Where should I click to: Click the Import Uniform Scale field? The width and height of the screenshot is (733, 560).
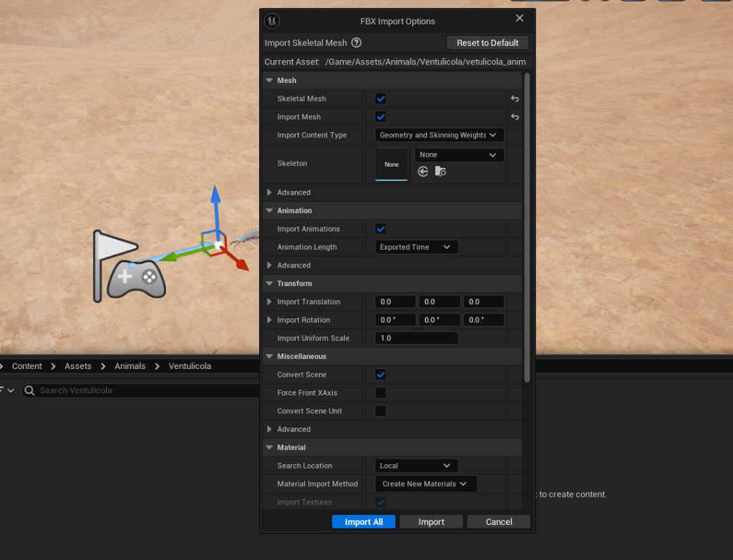(x=416, y=338)
